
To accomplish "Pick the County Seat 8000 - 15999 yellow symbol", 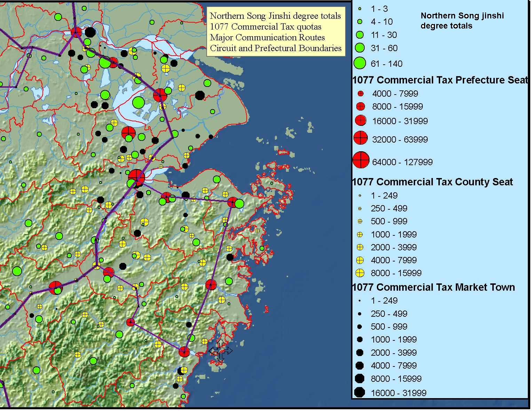I will click(360, 273).
